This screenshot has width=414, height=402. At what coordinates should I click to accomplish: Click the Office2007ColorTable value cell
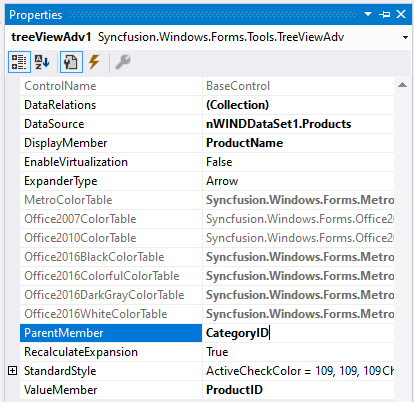(x=298, y=219)
